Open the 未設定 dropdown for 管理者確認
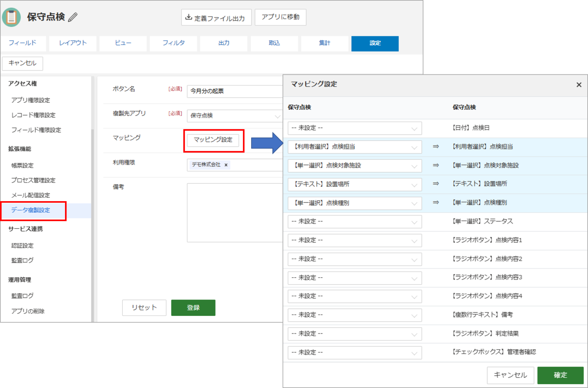This screenshot has width=588, height=388. tap(355, 352)
